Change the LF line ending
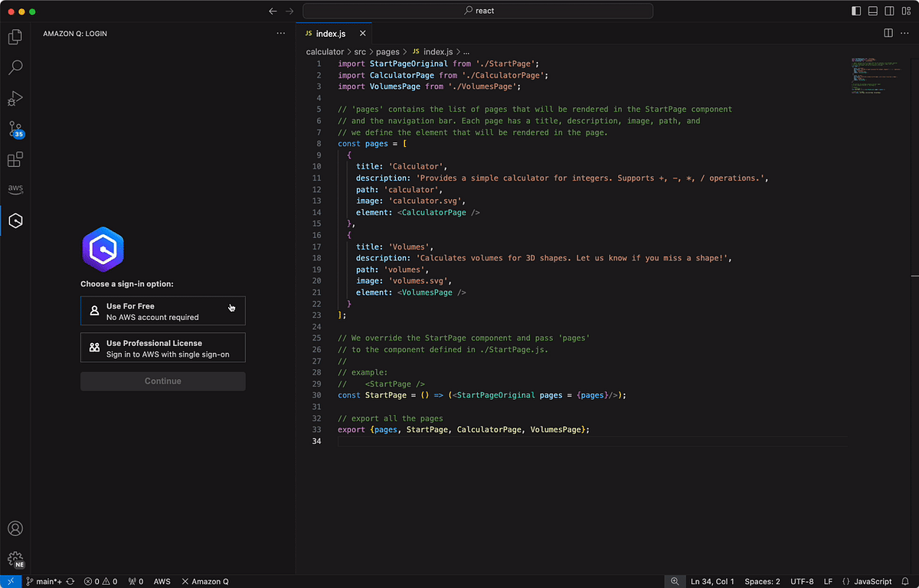This screenshot has width=919, height=588. tap(828, 581)
